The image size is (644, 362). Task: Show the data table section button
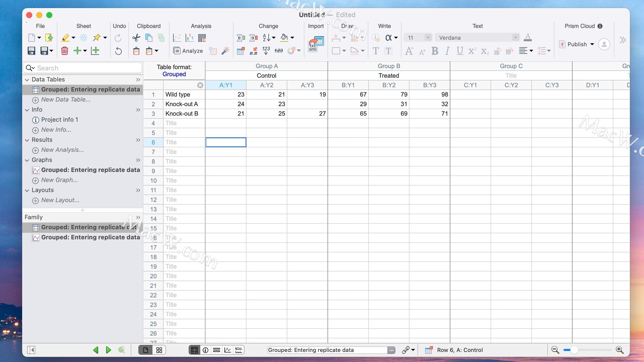[x=194, y=350]
